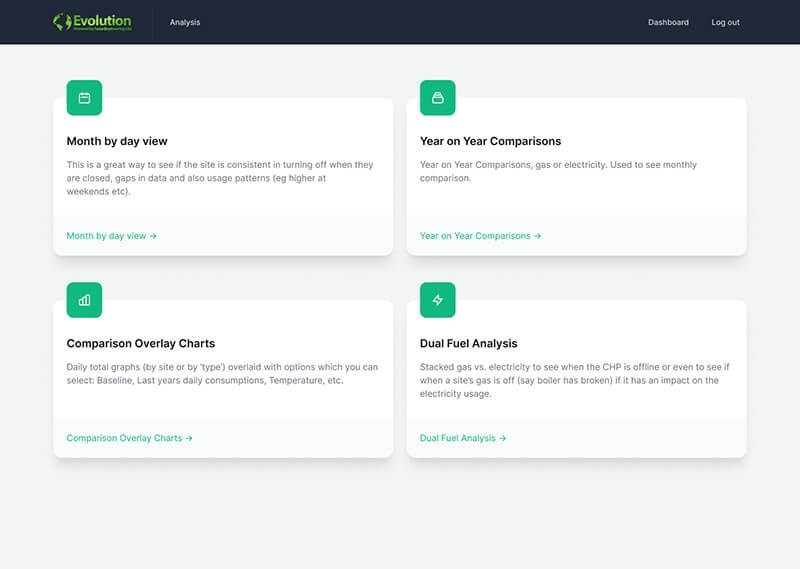Click the Month by day view description text
This screenshot has height=569, width=800.
tap(220, 177)
